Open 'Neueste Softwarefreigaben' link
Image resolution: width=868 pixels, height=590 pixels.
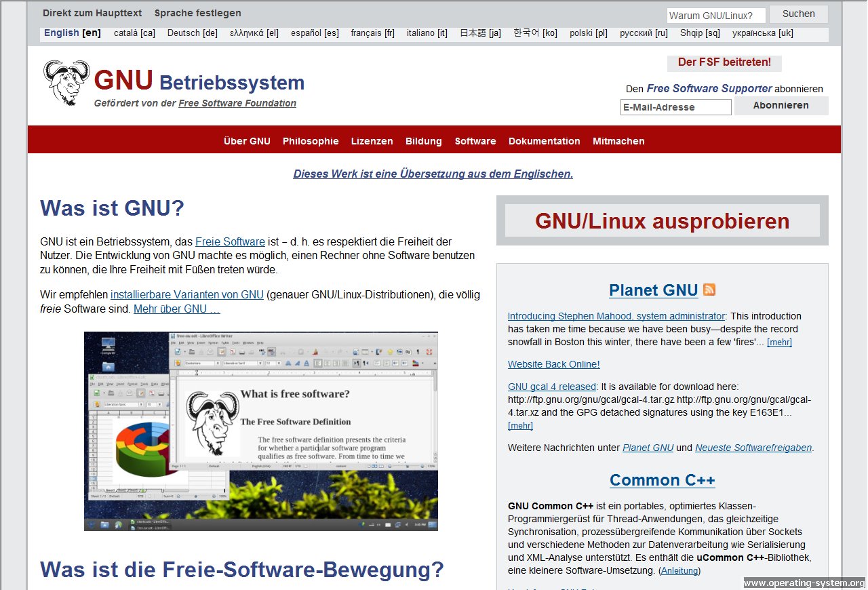click(753, 448)
